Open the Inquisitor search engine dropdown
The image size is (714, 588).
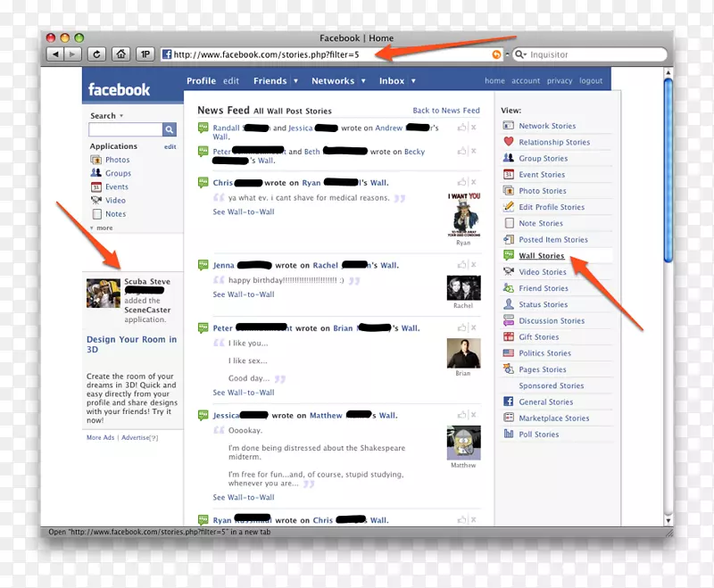point(520,54)
